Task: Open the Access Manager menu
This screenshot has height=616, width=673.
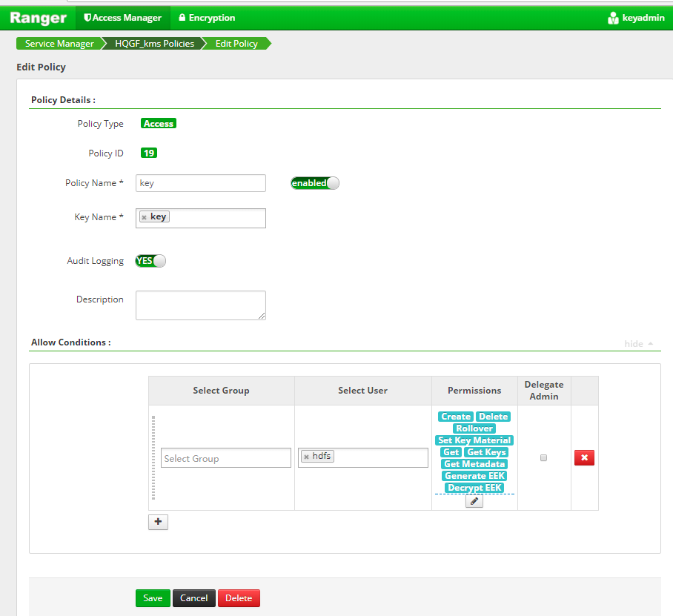Action: [123, 18]
